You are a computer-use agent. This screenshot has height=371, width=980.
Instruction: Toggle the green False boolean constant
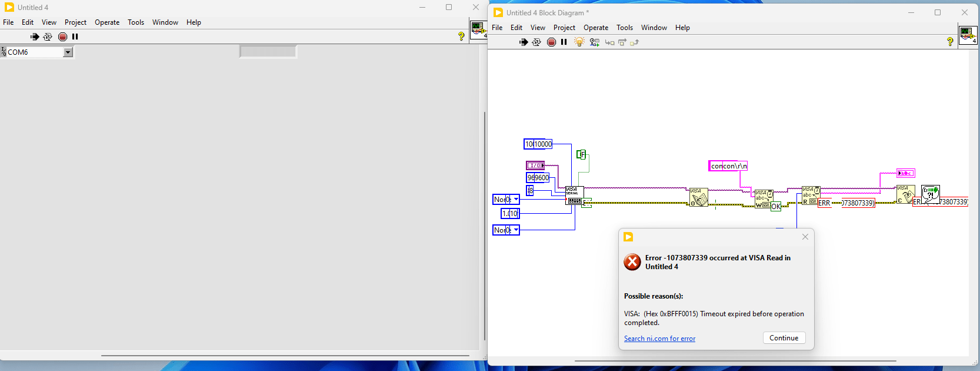coord(581,154)
